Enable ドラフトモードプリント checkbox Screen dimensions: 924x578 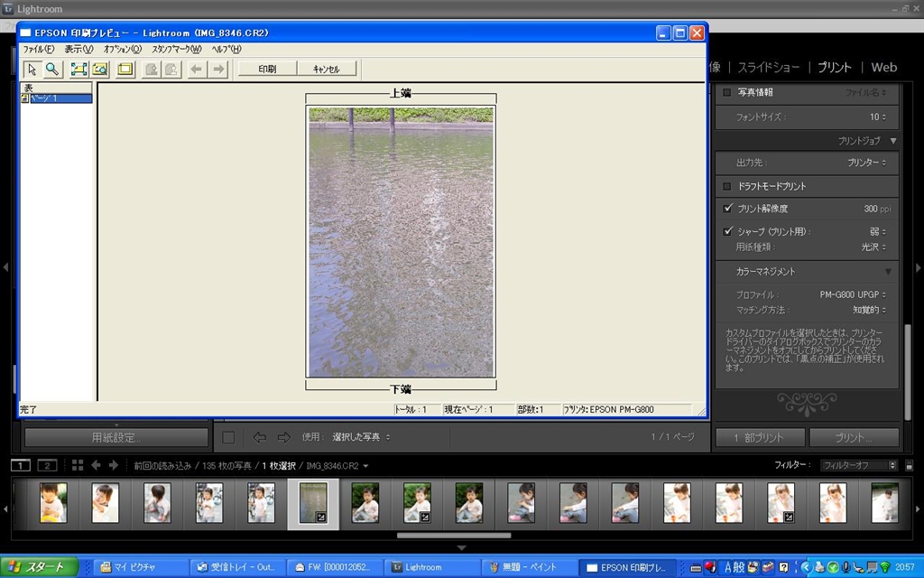(727, 186)
